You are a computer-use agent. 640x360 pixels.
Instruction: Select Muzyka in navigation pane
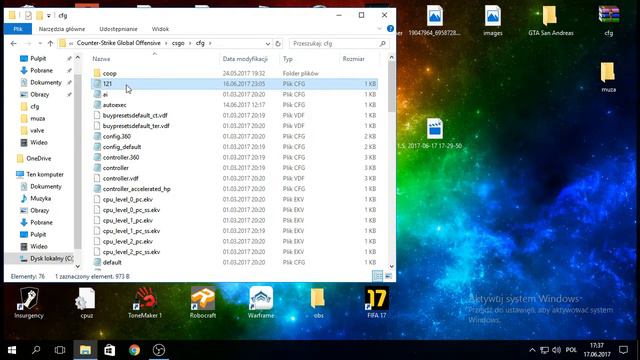[40, 198]
